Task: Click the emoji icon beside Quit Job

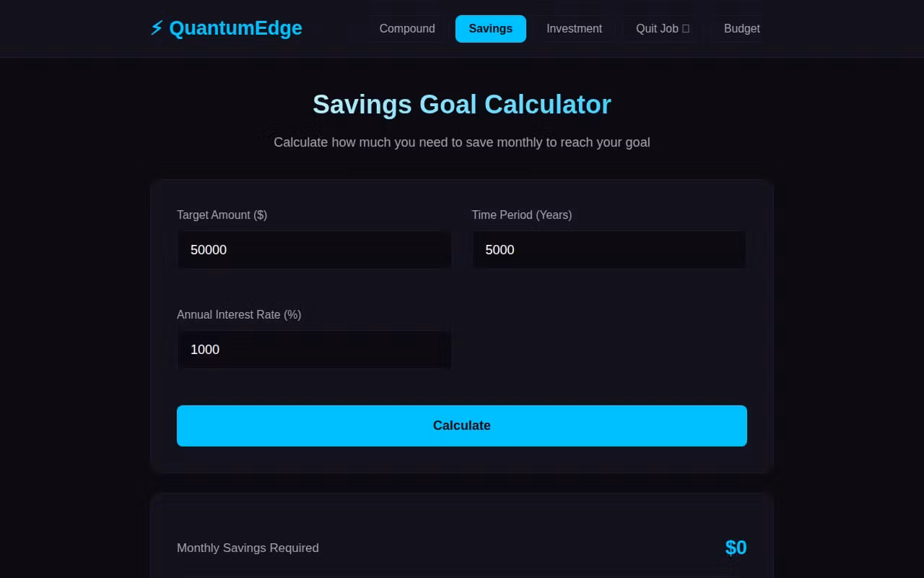Action: click(686, 29)
